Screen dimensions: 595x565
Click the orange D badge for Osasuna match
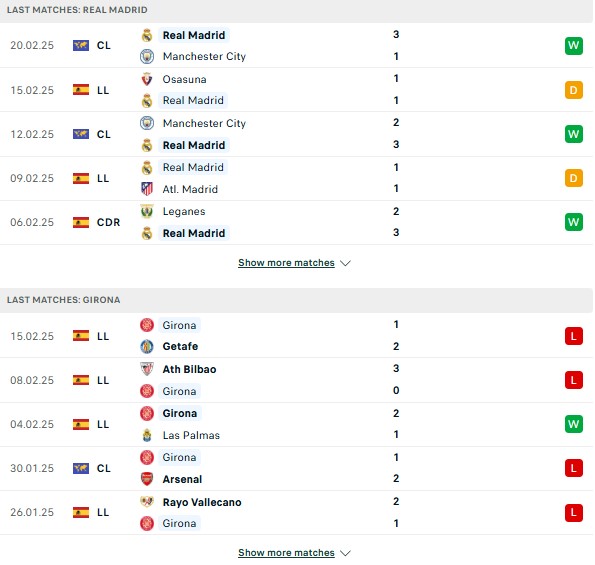[x=573, y=90]
